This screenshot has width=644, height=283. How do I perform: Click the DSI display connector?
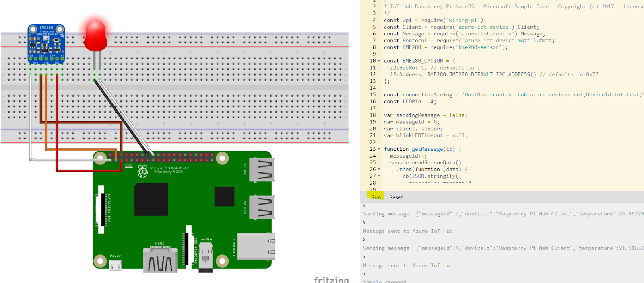tap(101, 209)
